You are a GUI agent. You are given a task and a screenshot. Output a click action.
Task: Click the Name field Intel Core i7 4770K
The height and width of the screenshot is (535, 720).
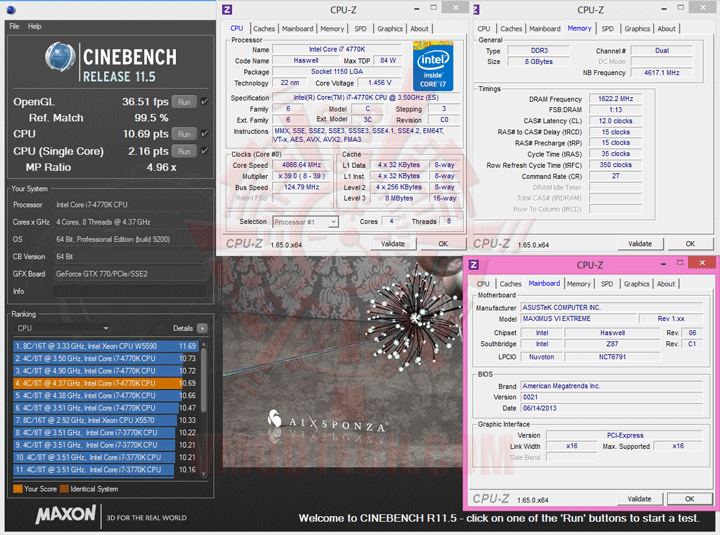tap(337, 49)
